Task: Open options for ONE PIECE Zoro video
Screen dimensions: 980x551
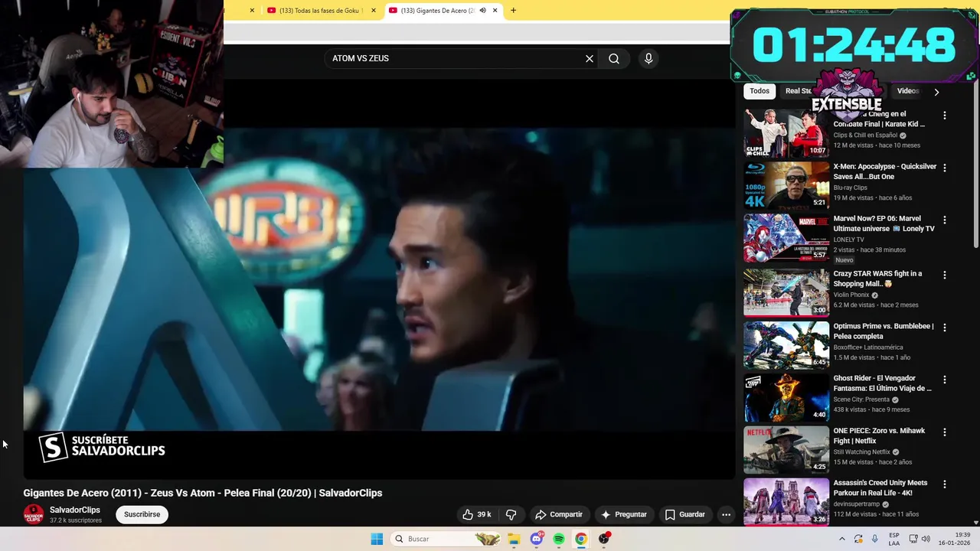Action: 945,432
